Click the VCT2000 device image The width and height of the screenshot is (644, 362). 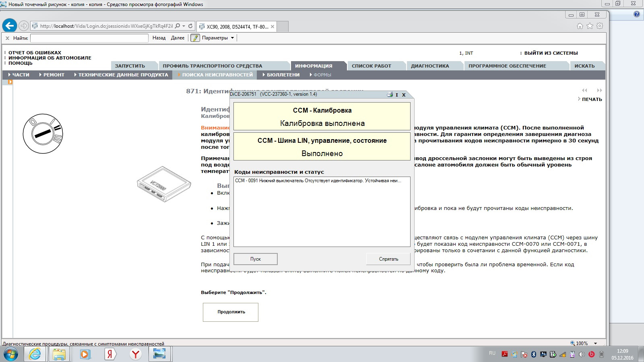pyautogui.click(x=164, y=184)
